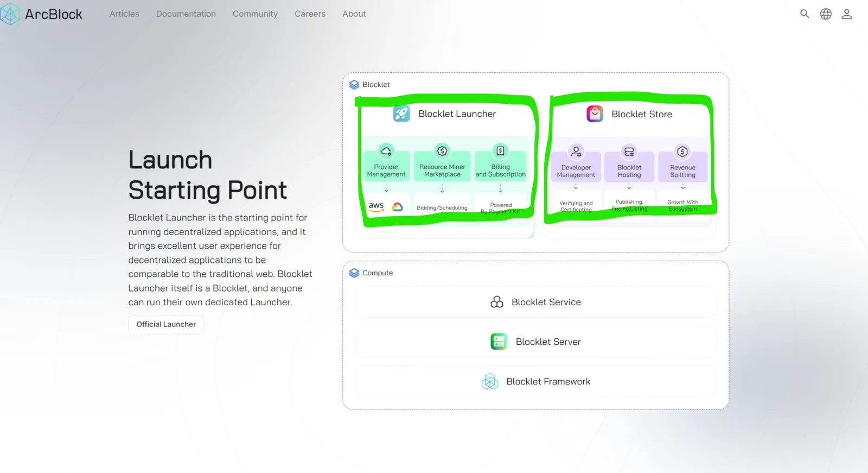
Task: Open the search magnifier icon
Action: pyautogui.click(x=805, y=14)
